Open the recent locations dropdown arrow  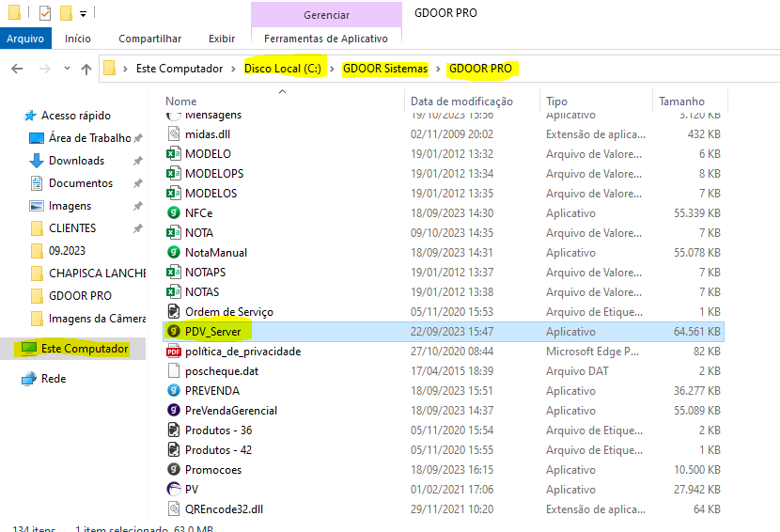[x=67, y=70]
